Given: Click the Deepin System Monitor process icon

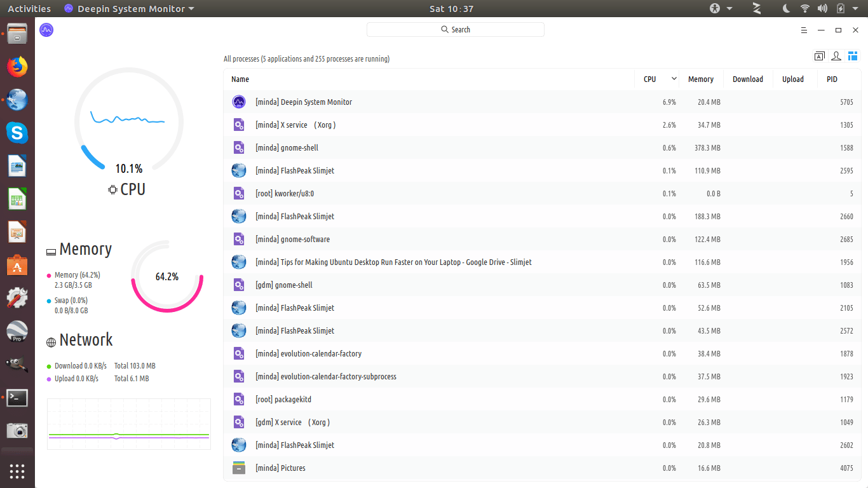Looking at the screenshot, I should 239,102.
